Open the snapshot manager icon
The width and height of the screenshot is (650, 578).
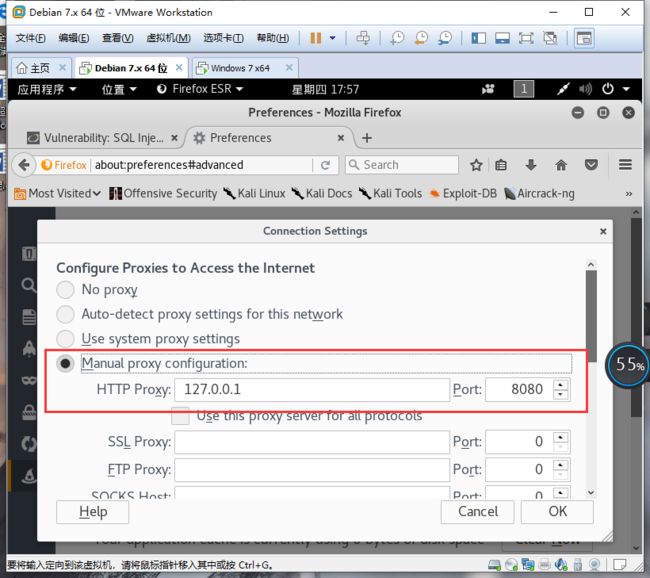pos(445,38)
